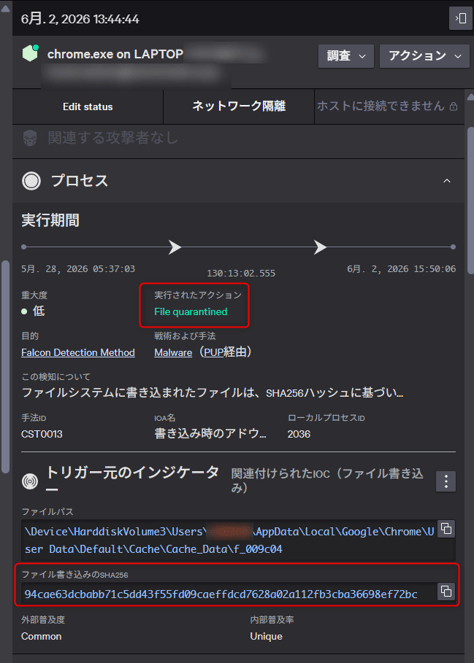Click the トリガー元のインジケーター radar icon

[30, 481]
